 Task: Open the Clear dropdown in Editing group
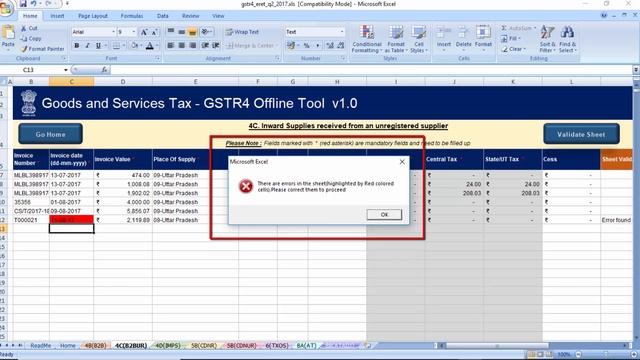pos(513,49)
